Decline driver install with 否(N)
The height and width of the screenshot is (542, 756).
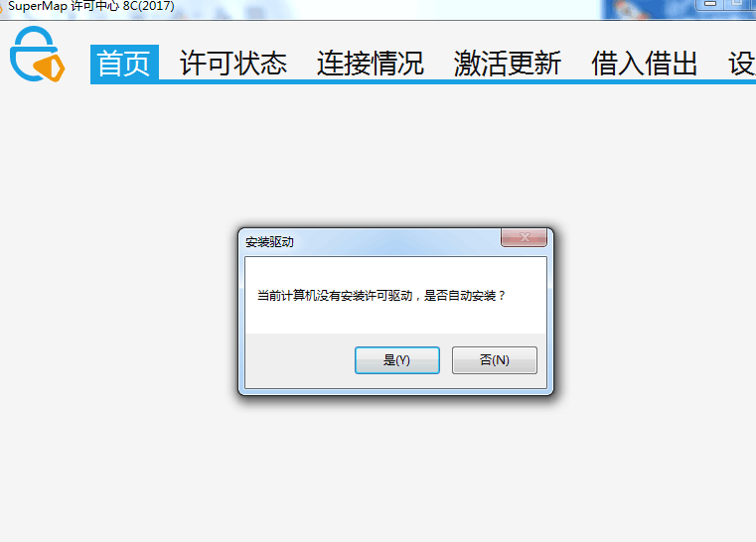[494, 360]
